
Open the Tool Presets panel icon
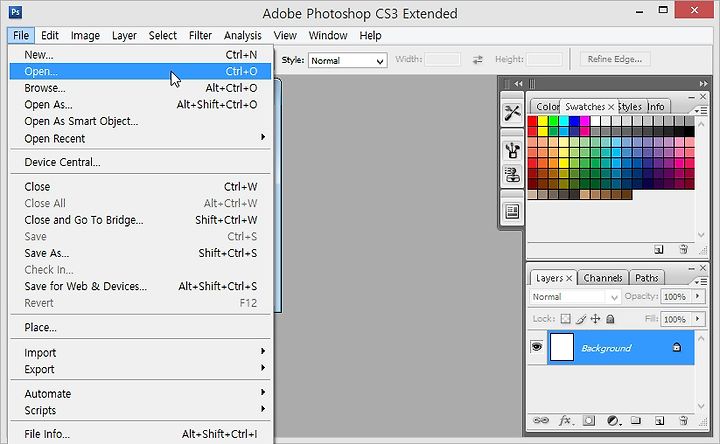[x=512, y=112]
